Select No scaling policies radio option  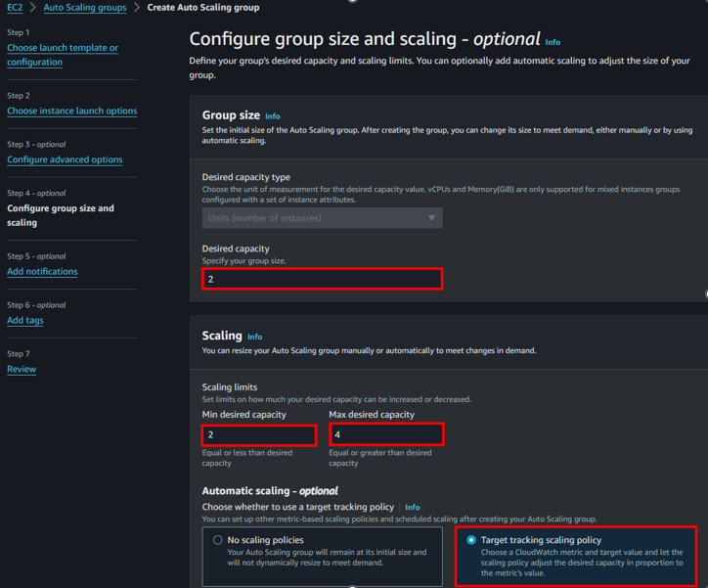point(218,540)
